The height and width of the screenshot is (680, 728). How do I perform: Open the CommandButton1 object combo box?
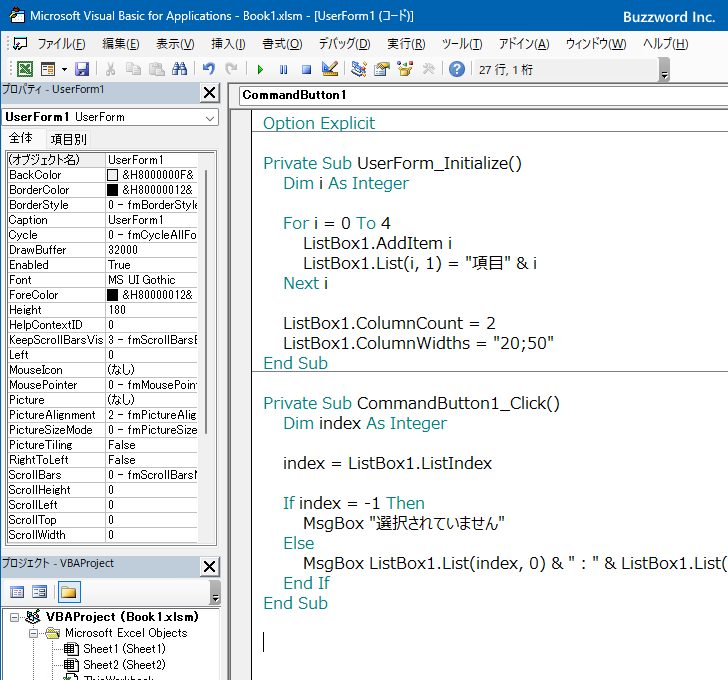[x=483, y=95]
